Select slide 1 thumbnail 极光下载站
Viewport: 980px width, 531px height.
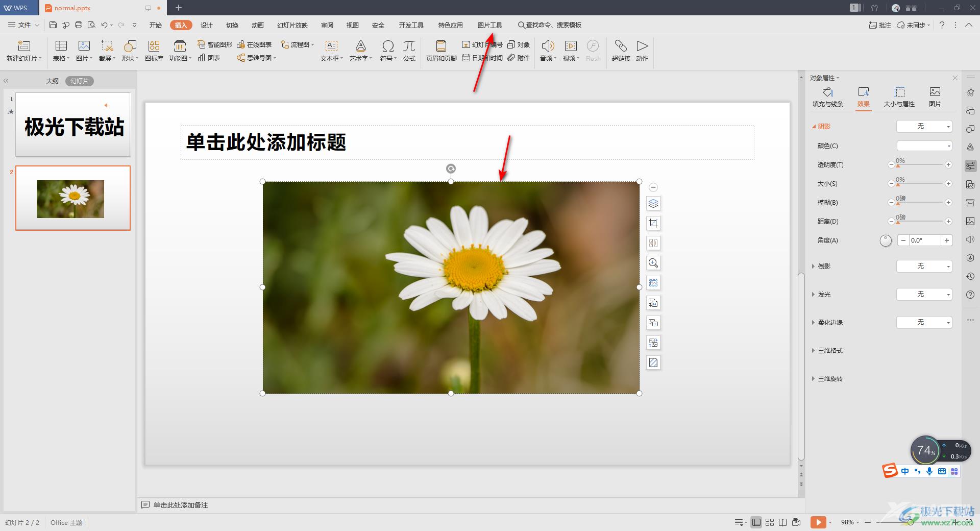click(x=73, y=125)
